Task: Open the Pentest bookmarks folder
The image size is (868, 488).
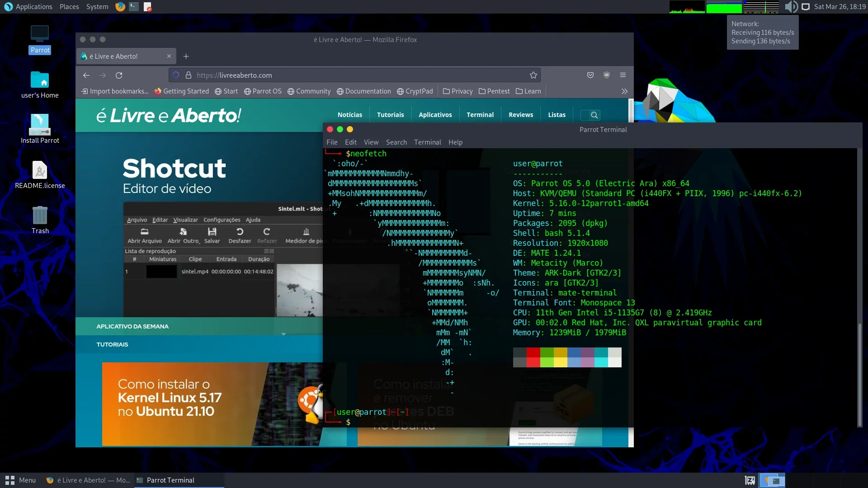Action: [494, 91]
